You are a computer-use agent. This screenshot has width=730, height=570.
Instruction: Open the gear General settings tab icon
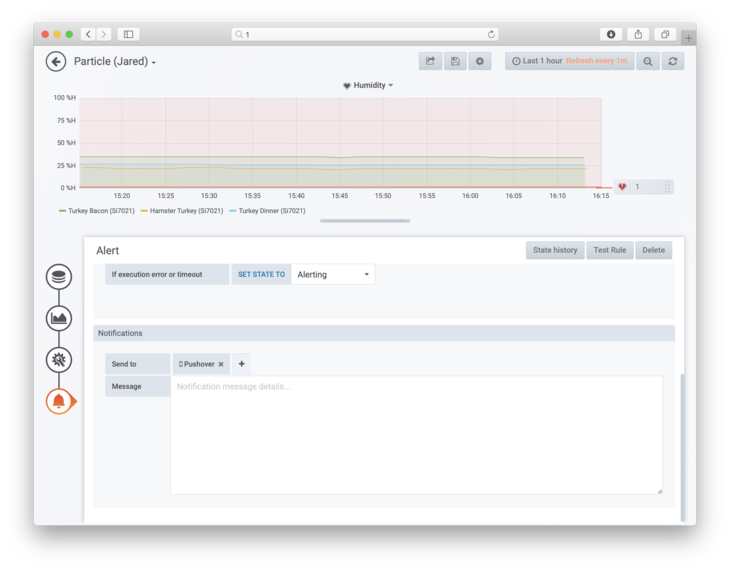pos(59,360)
